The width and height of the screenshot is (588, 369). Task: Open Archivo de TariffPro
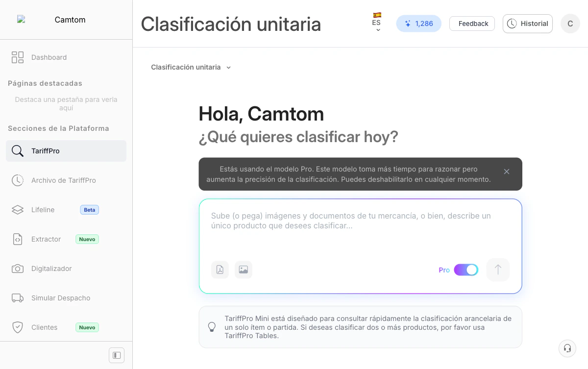coord(63,180)
